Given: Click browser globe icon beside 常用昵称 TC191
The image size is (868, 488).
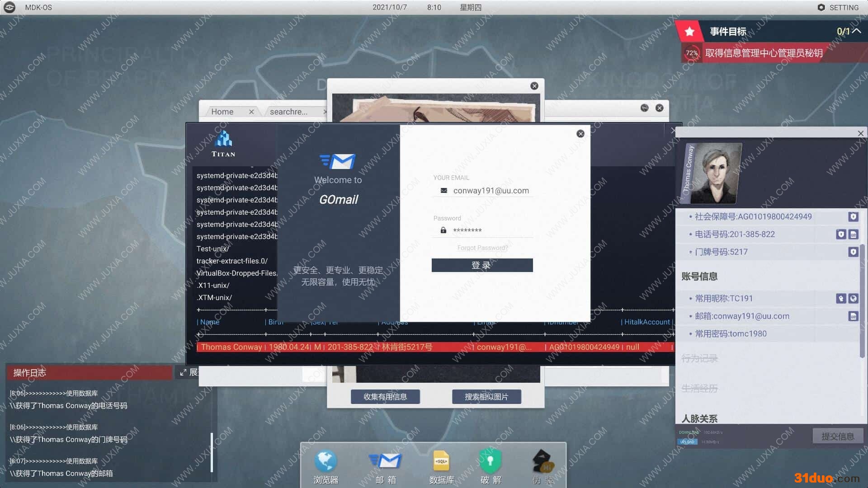Looking at the screenshot, I should [853, 299].
